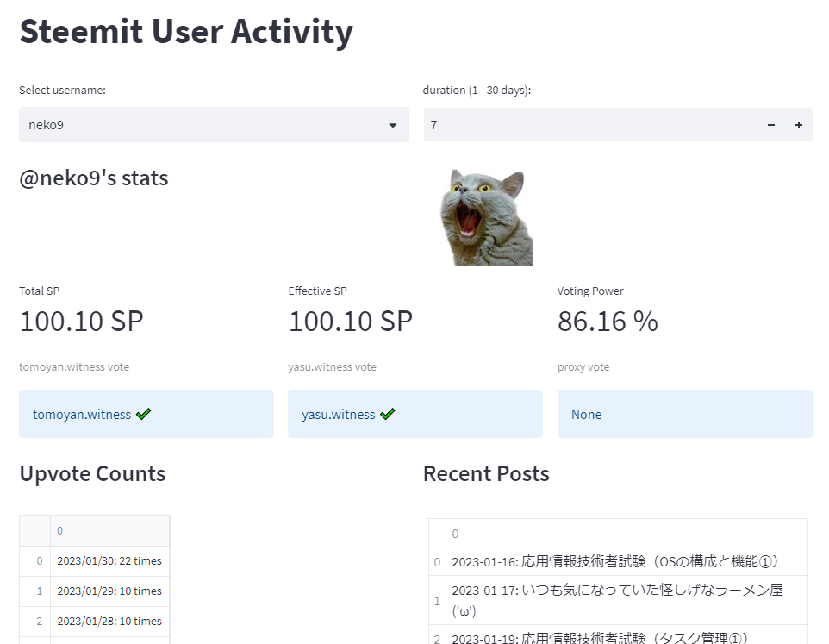This screenshot has width=829, height=644.
Task: Click the Total SP value 100.10 SP
Action: click(81, 322)
